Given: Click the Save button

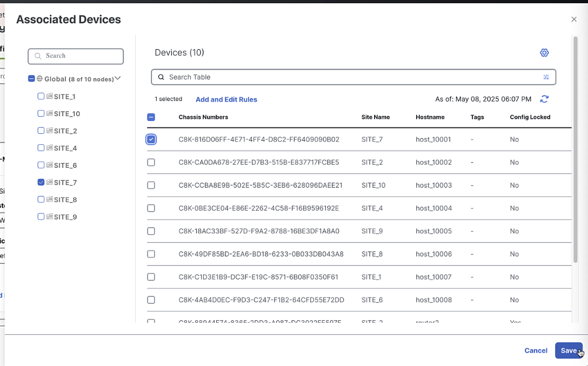Looking at the screenshot, I should click(569, 351).
